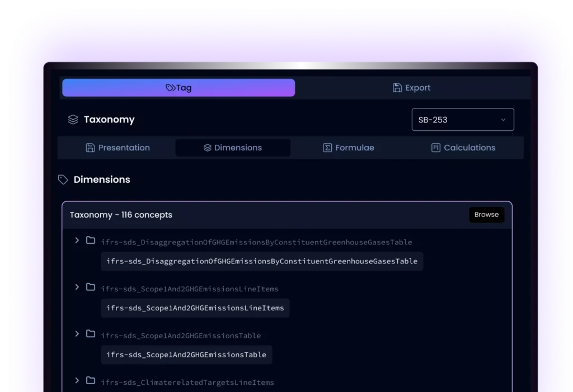
Task: Click the folder icon for ClimaterelatedTargetsLineItems
Action: 90,381
